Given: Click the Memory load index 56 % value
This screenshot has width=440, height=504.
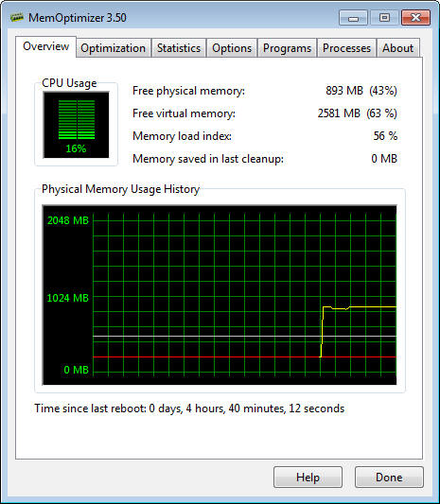Looking at the screenshot, I should pos(385,136).
